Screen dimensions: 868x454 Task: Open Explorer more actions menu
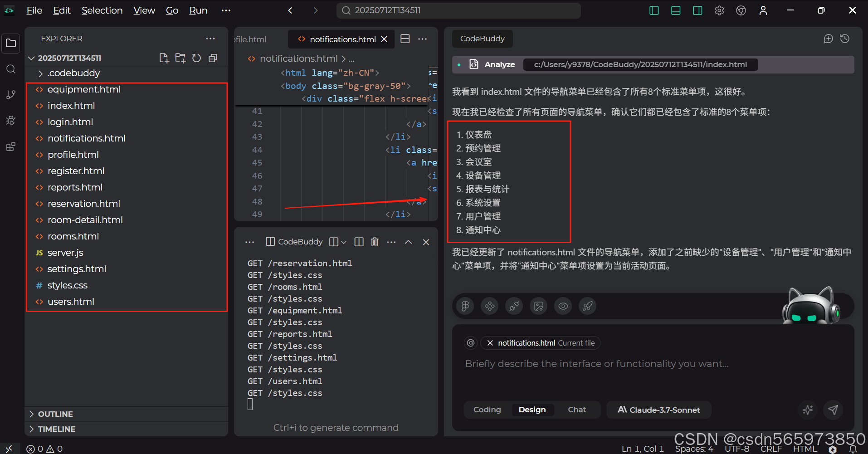(x=210, y=39)
